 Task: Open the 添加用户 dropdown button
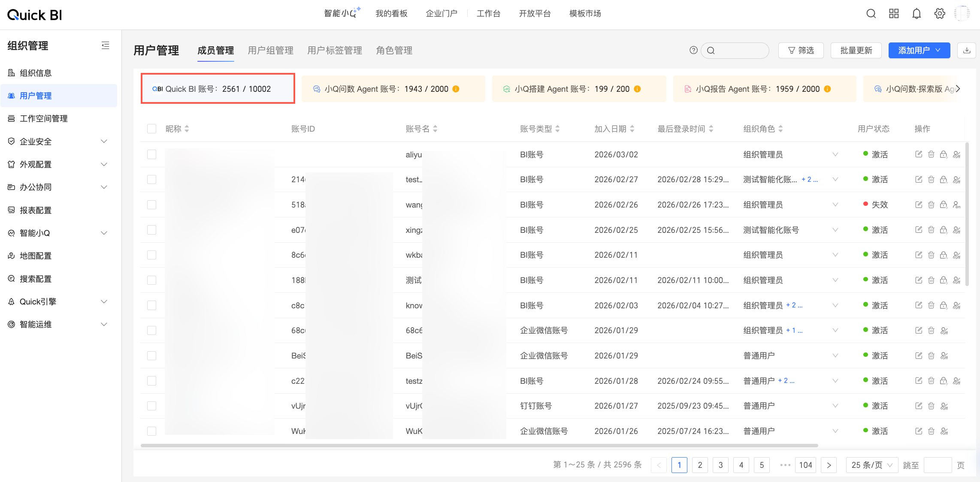tap(919, 50)
